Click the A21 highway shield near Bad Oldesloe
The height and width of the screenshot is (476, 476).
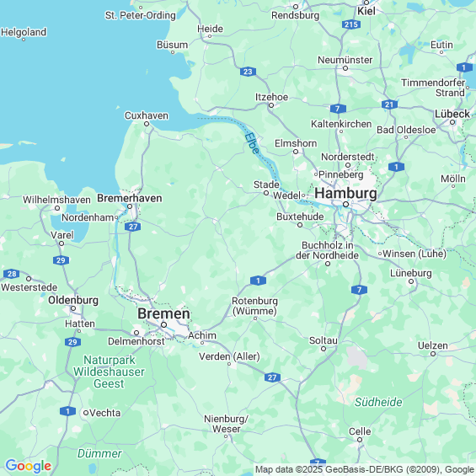tap(389, 104)
